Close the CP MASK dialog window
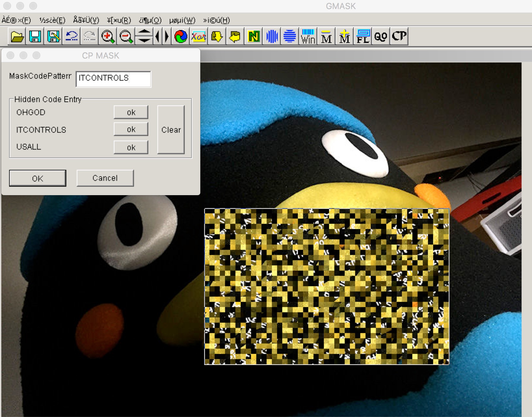532x417 pixels. click(x=10, y=55)
